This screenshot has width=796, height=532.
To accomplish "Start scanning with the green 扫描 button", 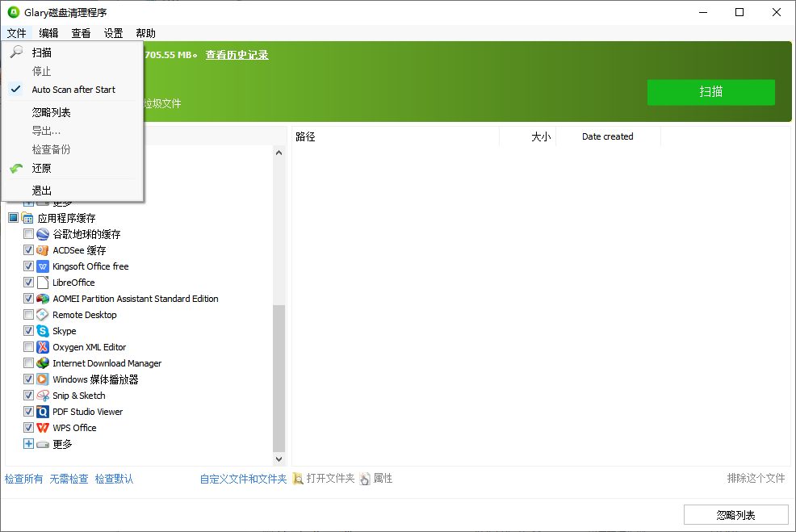I will [x=710, y=92].
